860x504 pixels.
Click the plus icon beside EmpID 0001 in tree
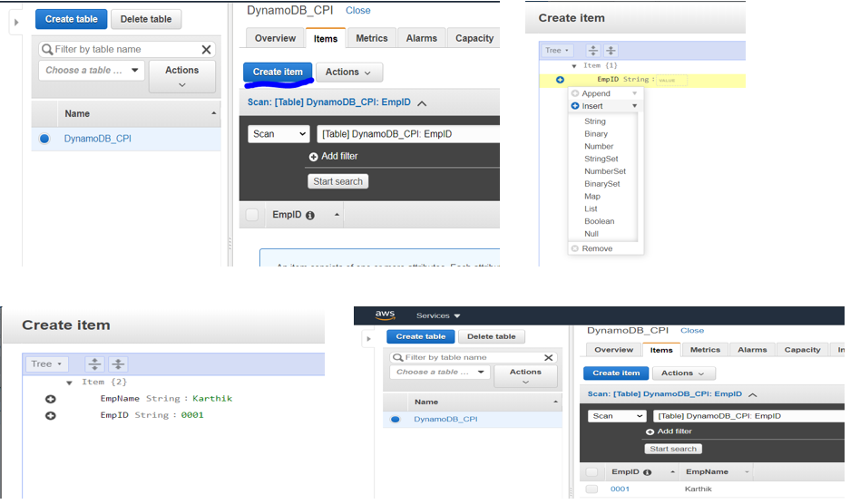tap(51, 415)
